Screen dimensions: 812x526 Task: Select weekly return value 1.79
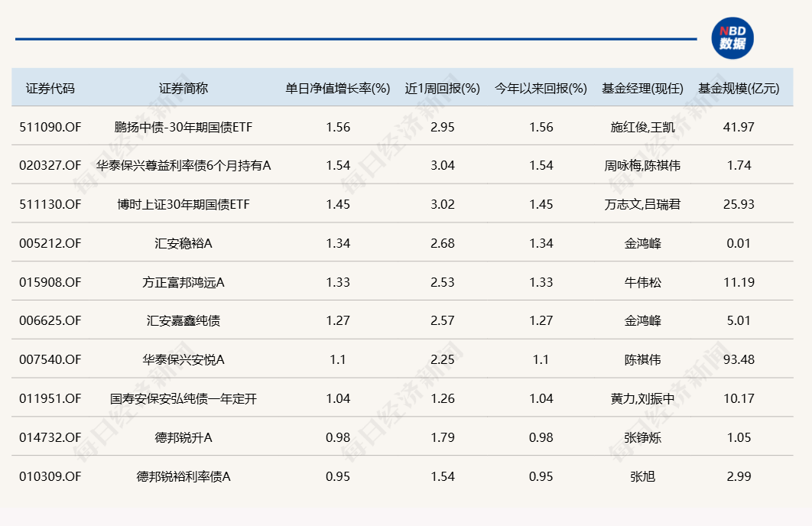click(x=442, y=437)
